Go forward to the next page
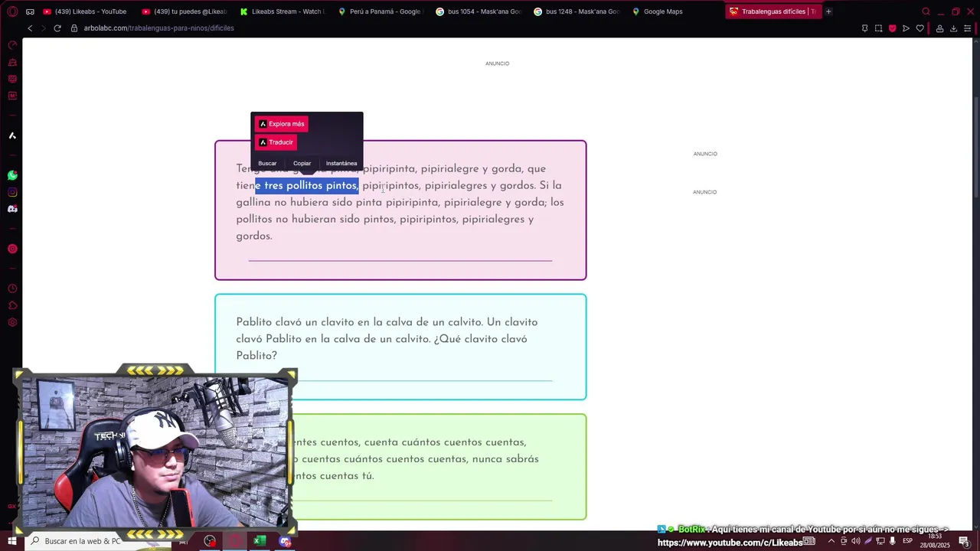The width and height of the screenshot is (980, 551). pyautogui.click(x=44, y=28)
